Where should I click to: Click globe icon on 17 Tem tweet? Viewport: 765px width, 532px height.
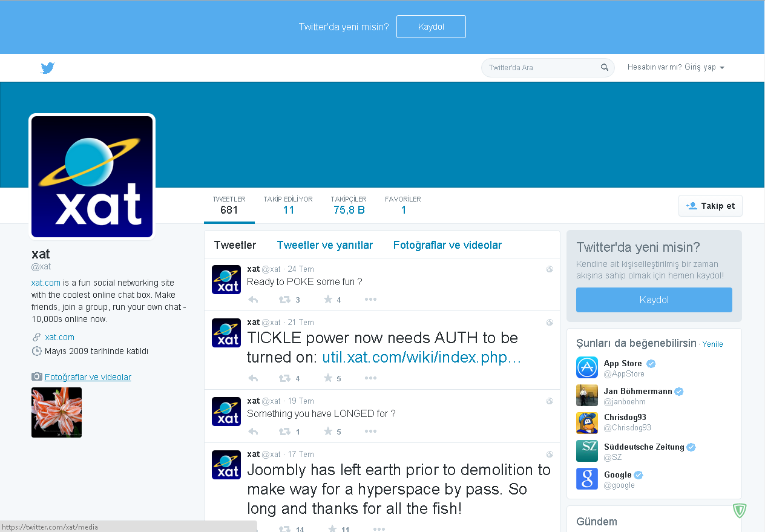(x=550, y=454)
